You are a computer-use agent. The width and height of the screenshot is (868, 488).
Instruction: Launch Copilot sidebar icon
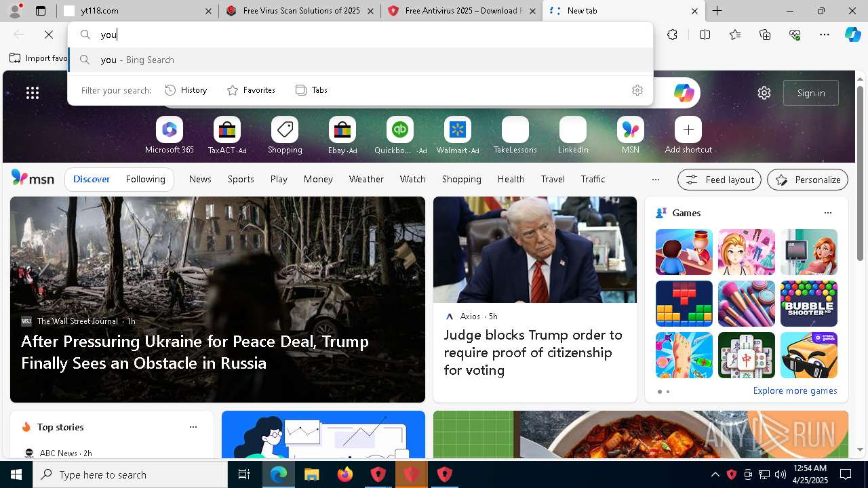[x=852, y=35]
